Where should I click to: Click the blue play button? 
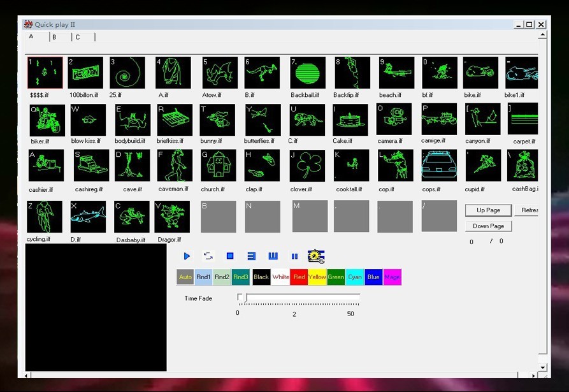(187, 256)
